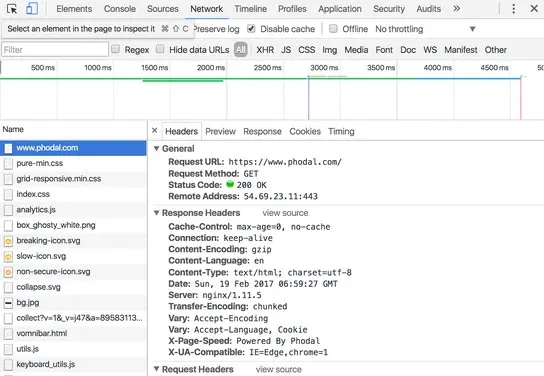This screenshot has width=544, height=376.
Task: Click the green status code indicator dot
Action: (x=230, y=184)
